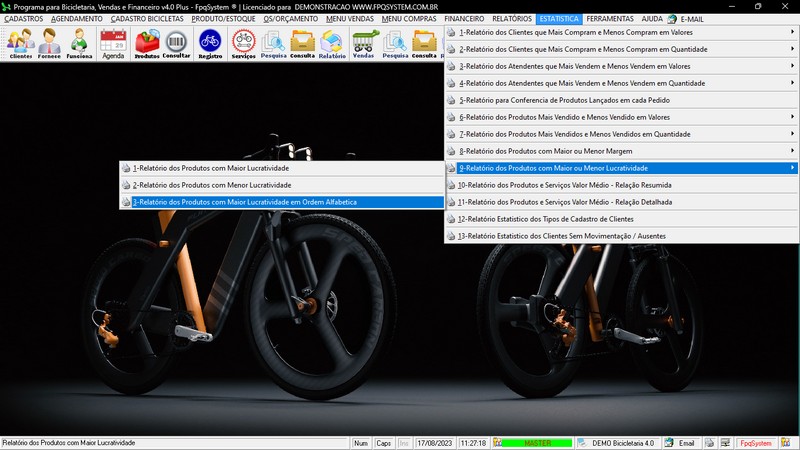Open the CADASTRO BICICLETAS menu

coord(147,19)
